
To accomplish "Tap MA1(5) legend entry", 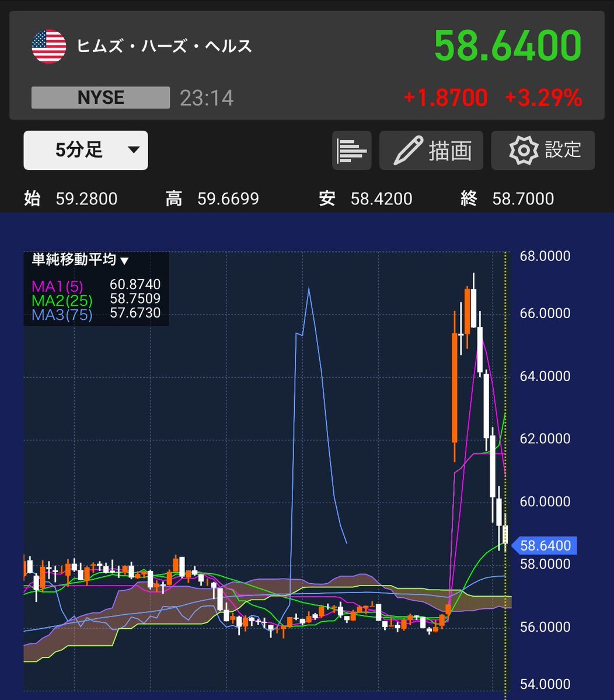I will click(x=58, y=286).
